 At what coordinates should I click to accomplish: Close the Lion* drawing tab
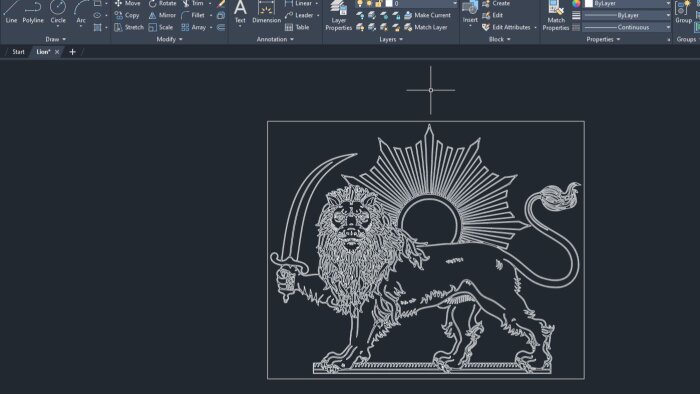pyautogui.click(x=57, y=52)
